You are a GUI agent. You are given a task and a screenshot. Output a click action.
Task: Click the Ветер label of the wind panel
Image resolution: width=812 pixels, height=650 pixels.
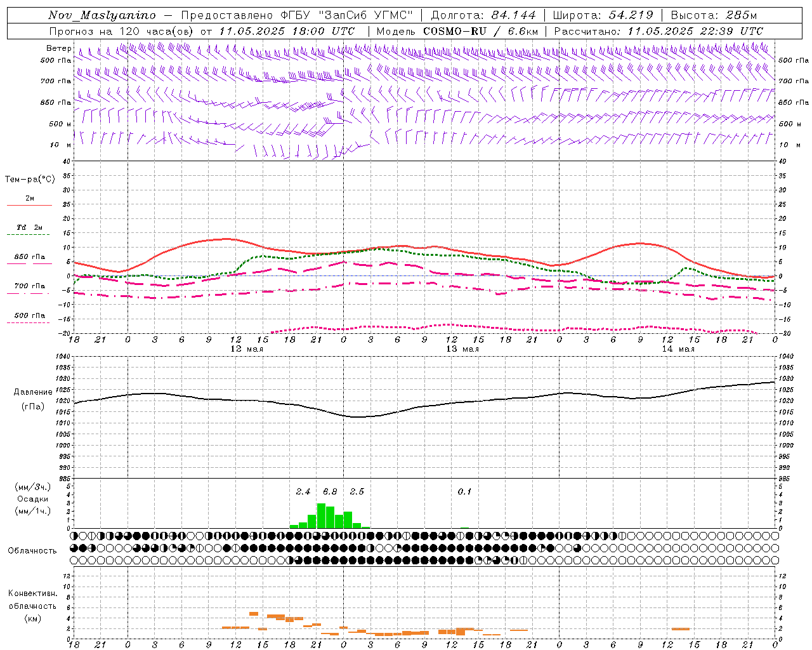tap(58, 48)
